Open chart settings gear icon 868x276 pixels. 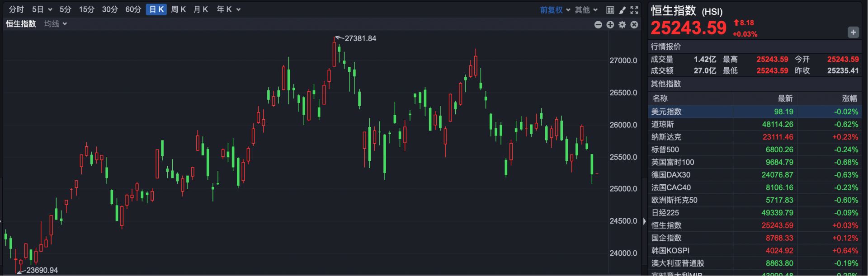623,25
